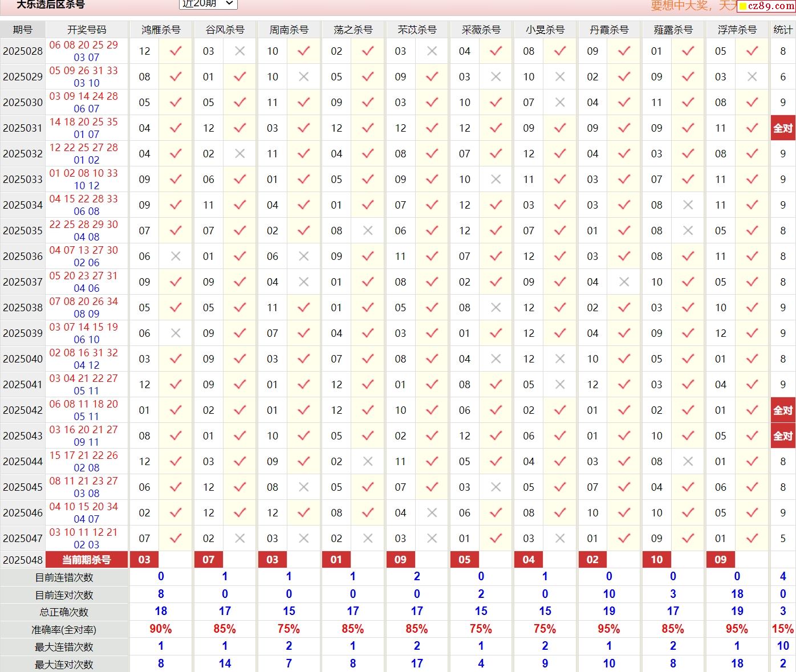Click the X mark for 芣苡杀号 in row 2025046
The image size is (796, 672).
pos(432,512)
